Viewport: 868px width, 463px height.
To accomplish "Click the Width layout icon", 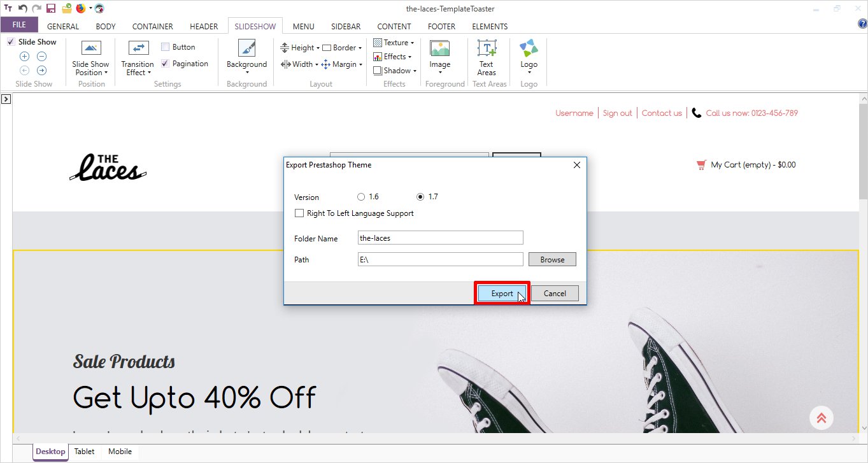I will pos(285,64).
